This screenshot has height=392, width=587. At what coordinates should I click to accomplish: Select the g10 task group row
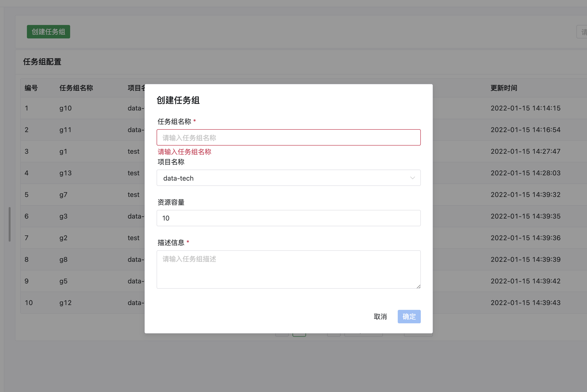66,108
